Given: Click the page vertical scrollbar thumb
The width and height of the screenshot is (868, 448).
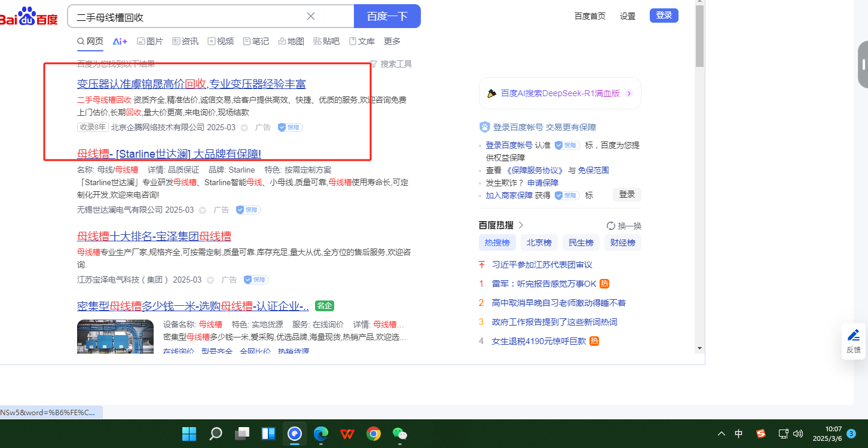Looking at the screenshot, I should point(699,36).
